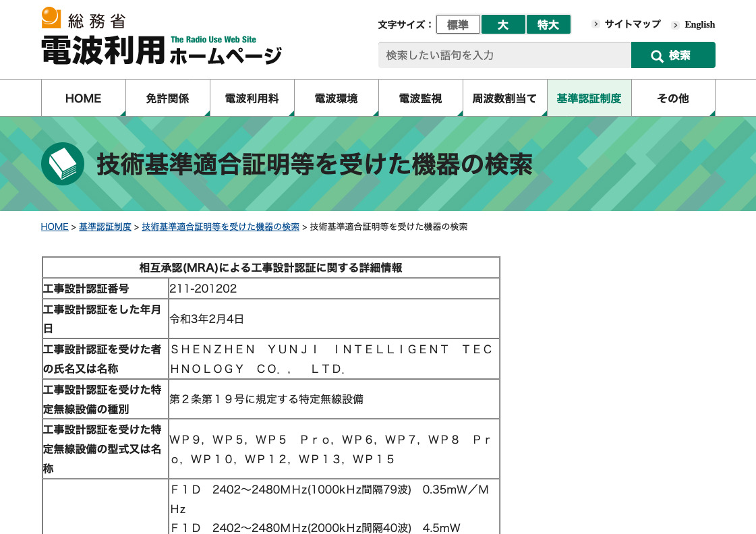The height and width of the screenshot is (534, 756).
Task: Open the 電波監視 navigation tab
Action: 421,98
